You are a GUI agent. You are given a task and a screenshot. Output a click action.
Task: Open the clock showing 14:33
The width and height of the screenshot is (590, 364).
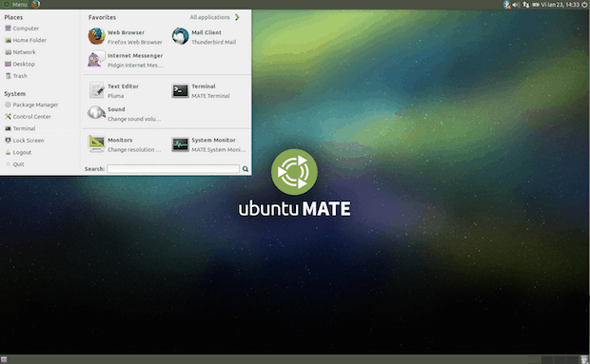pos(560,5)
